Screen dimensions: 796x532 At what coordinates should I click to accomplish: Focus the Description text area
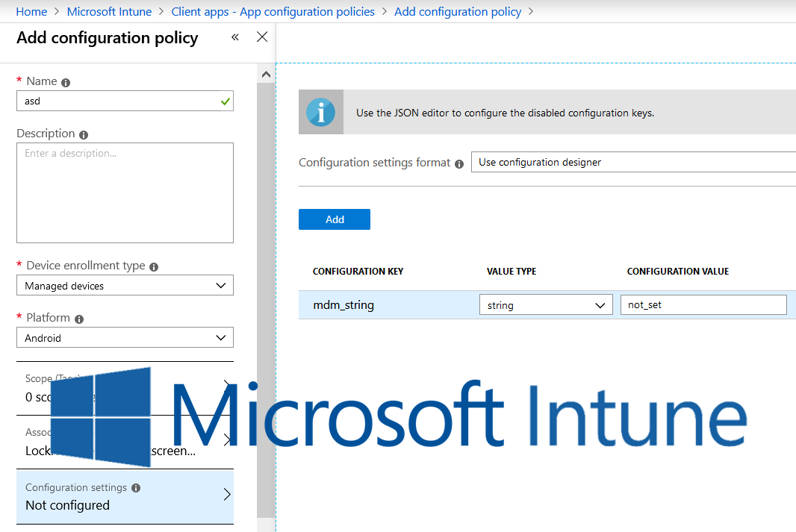click(x=125, y=193)
